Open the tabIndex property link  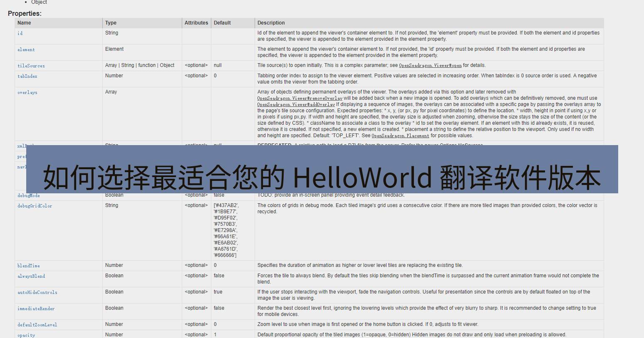(27, 76)
